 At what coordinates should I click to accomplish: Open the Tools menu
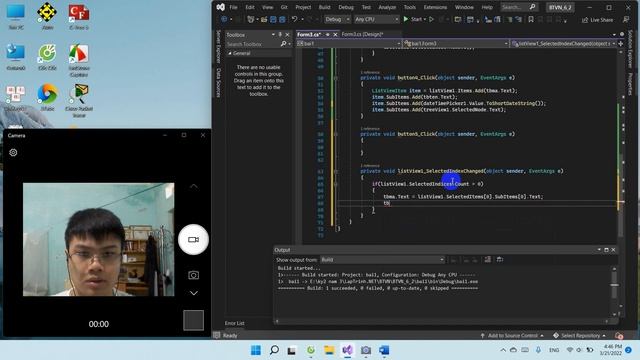click(409, 7)
